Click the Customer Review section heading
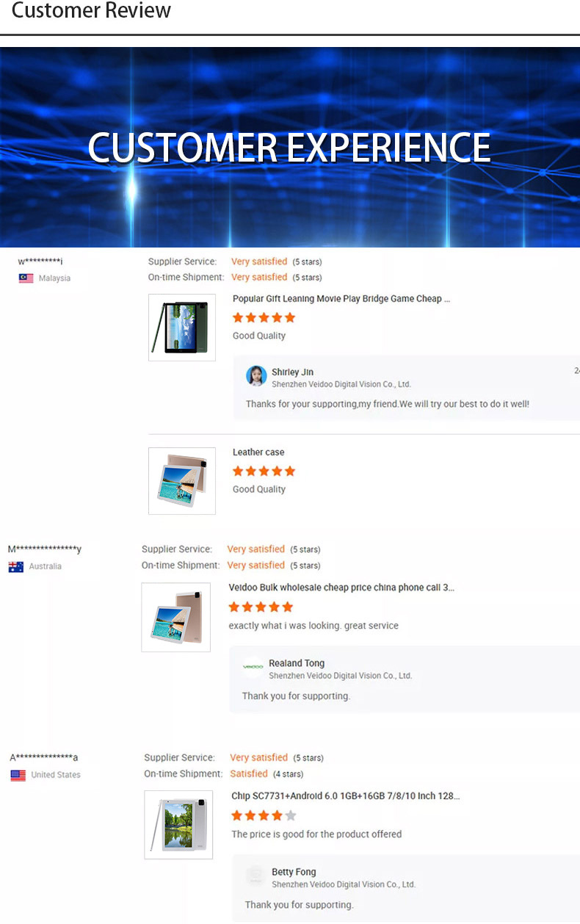580x924 pixels. 92,11
